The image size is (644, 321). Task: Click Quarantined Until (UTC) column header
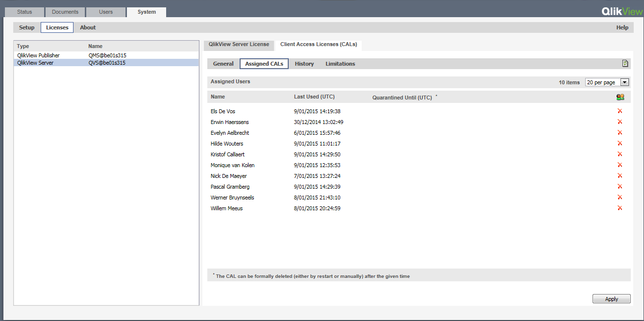click(402, 98)
